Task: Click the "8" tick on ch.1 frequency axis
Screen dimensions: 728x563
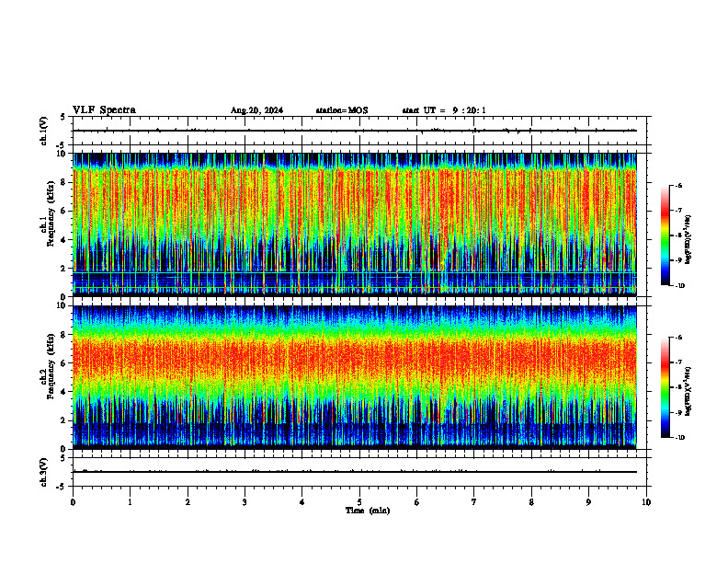Action: point(63,182)
